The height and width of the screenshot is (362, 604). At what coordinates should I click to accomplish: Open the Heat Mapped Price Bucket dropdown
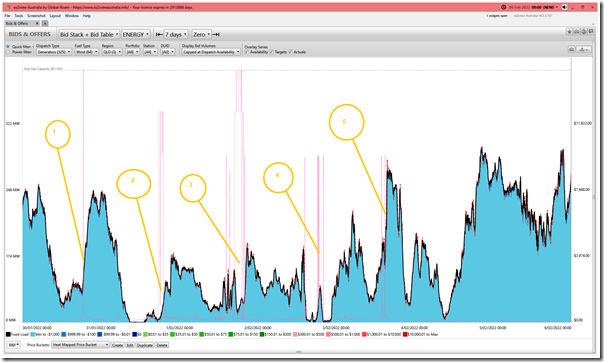pos(81,345)
